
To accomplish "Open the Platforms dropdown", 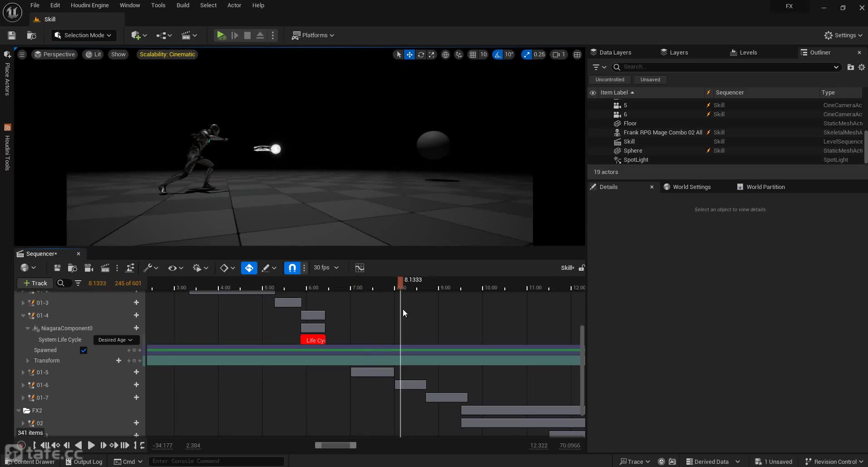I will (313, 35).
